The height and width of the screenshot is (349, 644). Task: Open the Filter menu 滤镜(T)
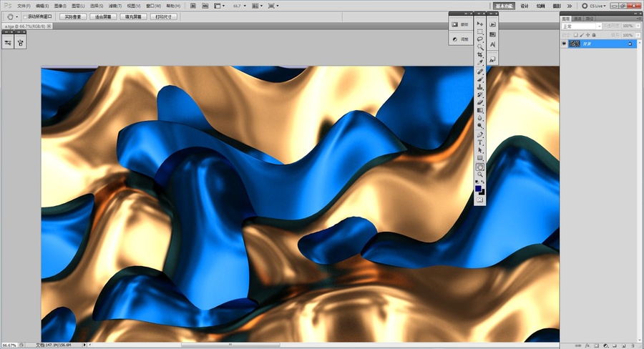click(115, 6)
